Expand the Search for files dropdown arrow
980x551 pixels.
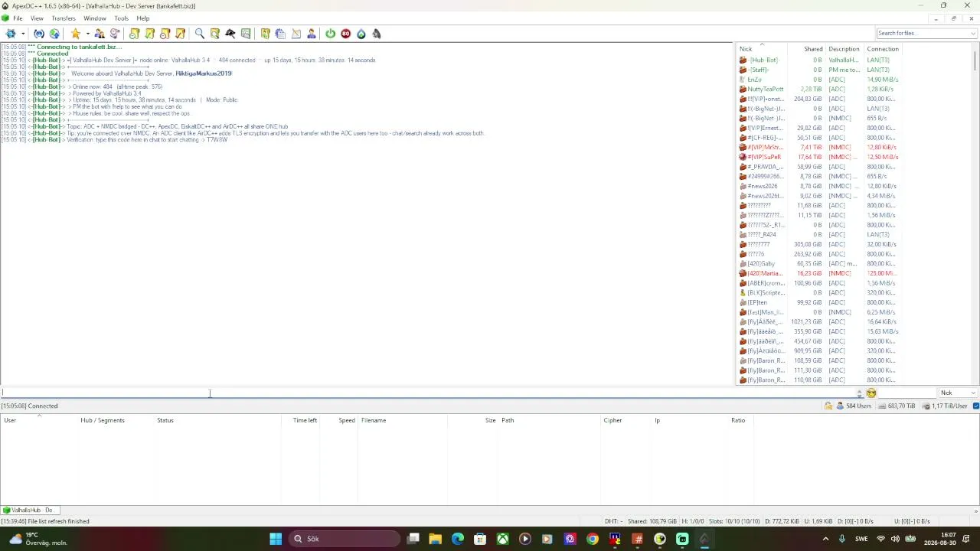point(973,34)
